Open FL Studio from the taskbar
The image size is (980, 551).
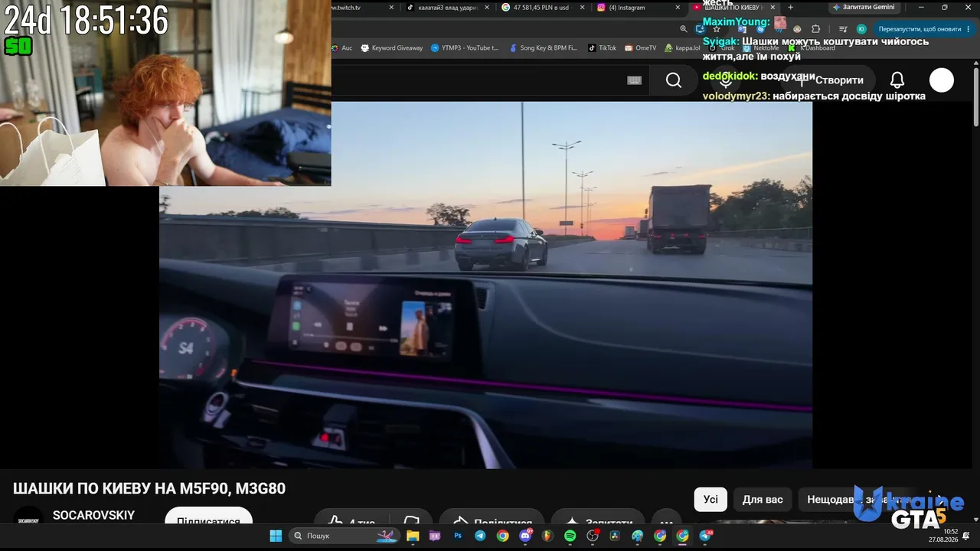[547, 536]
